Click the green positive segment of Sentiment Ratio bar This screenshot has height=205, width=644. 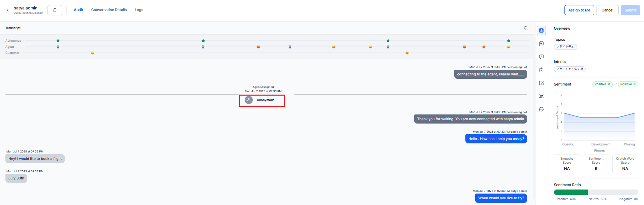click(571, 192)
